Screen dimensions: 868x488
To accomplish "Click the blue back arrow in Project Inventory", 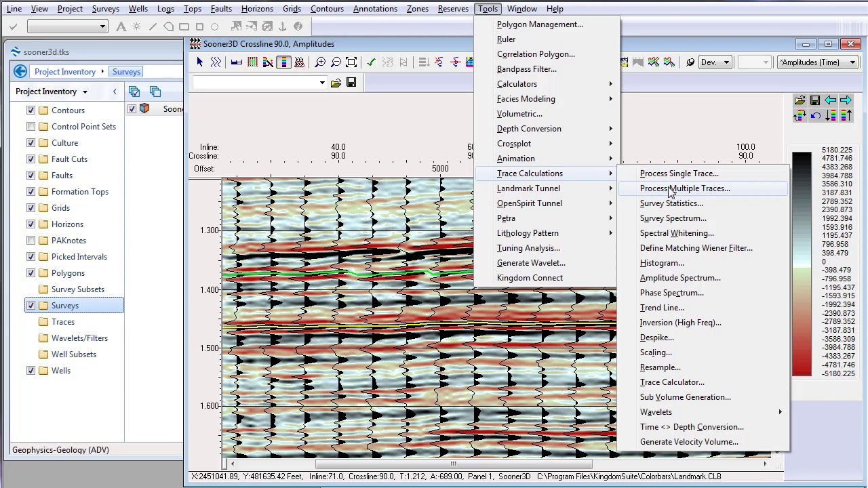I will tap(20, 71).
